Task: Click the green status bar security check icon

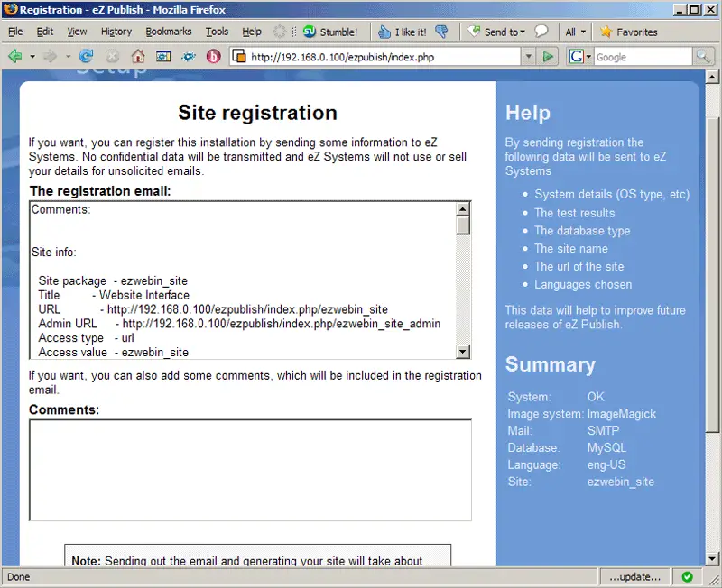Action: pos(688,576)
